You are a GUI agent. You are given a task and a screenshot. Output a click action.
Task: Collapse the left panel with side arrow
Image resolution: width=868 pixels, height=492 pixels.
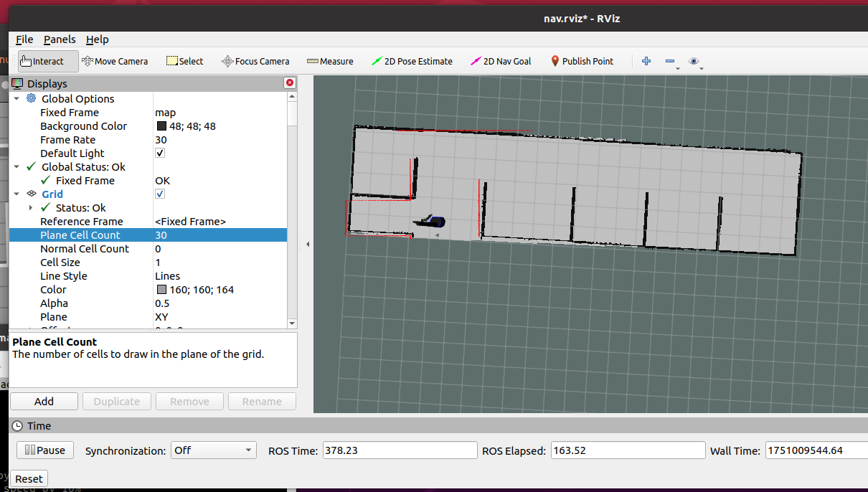(x=308, y=244)
